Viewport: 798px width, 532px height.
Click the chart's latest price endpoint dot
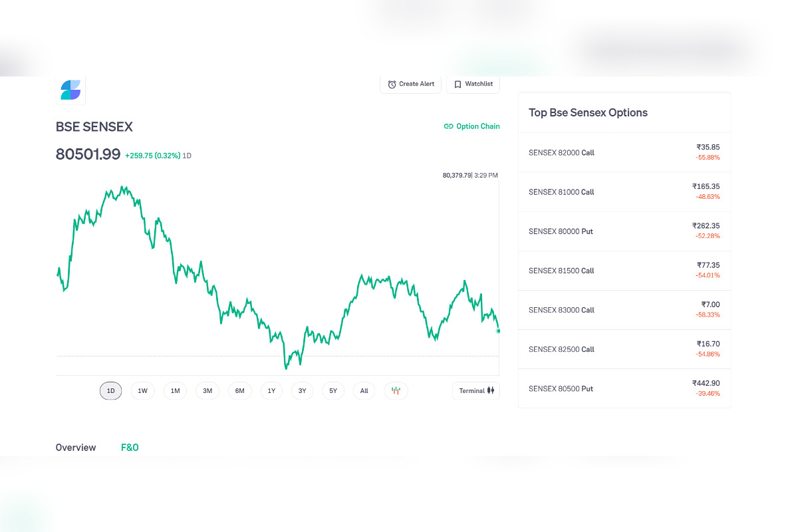pos(498,331)
